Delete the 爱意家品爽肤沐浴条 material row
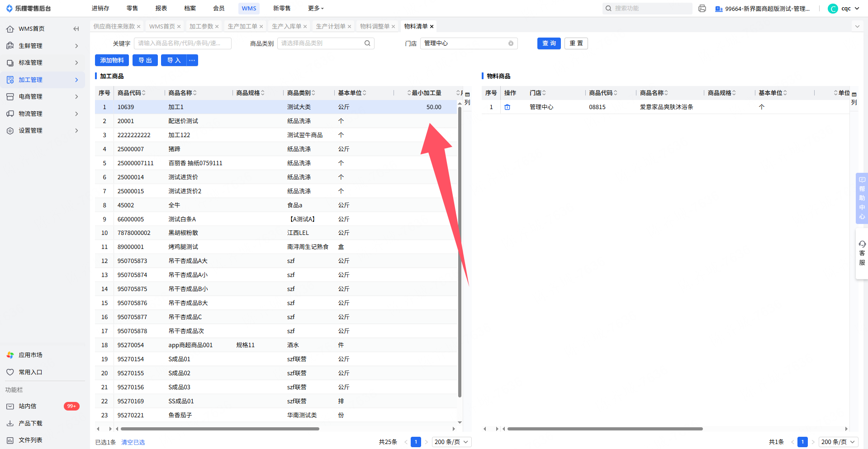This screenshot has width=868, height=449. [507, 107]
